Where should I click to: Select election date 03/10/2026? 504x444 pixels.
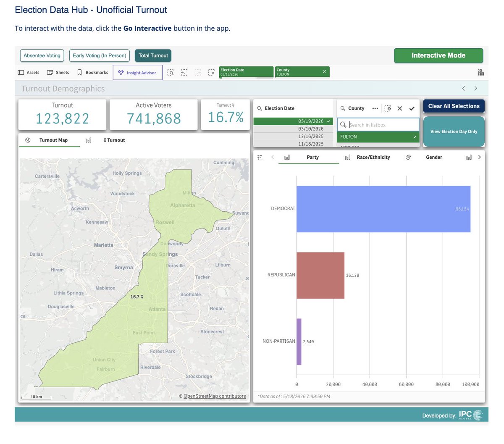[x=293, y=129]
